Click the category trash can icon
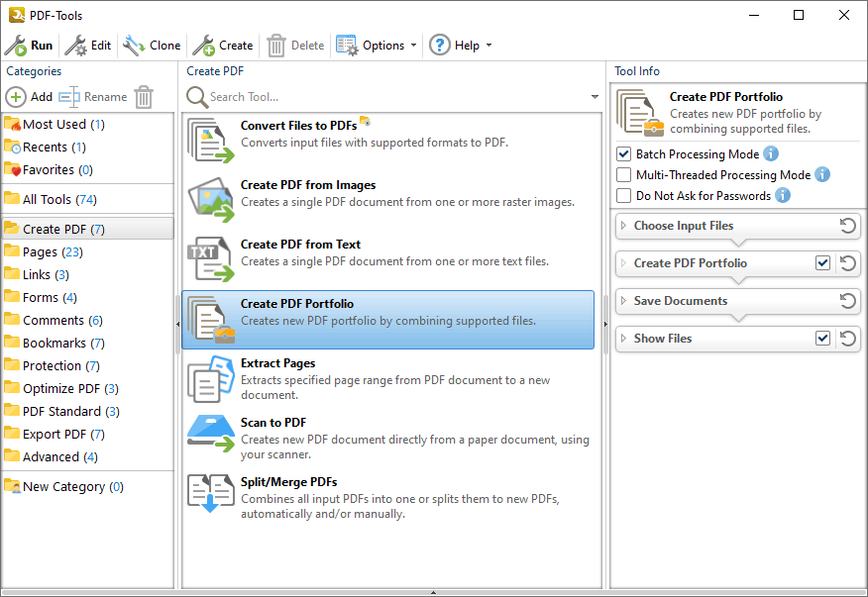The image size is (868, 597). 144,97
